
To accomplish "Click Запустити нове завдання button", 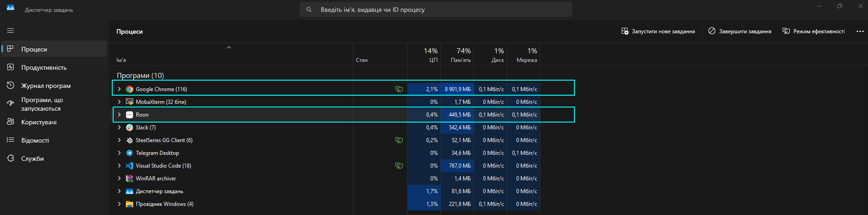I will (x=658, y=31).
